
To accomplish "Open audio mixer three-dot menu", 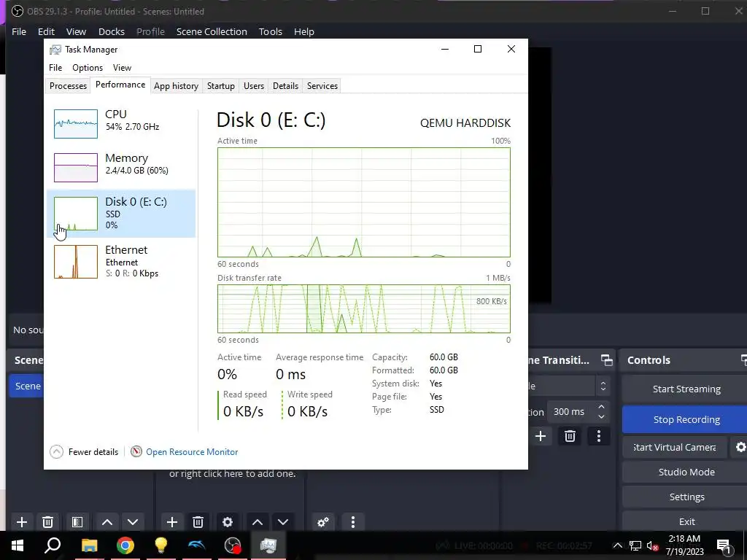I will point(353,522).
